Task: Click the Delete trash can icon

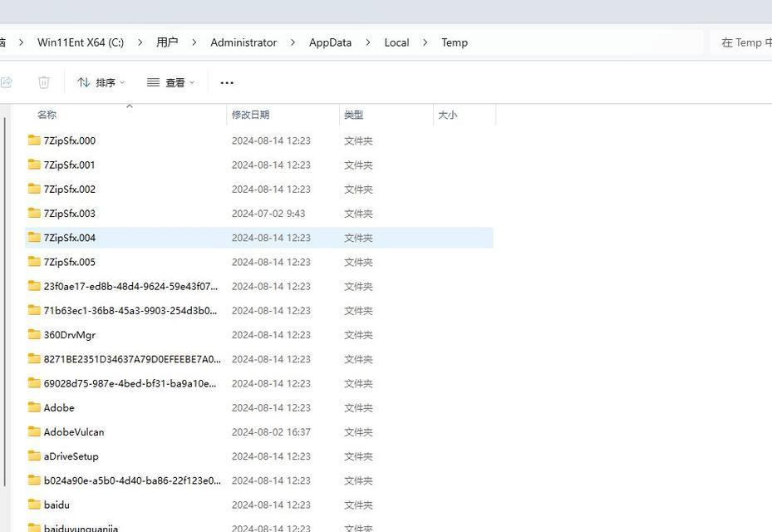Action: (44, 82)
